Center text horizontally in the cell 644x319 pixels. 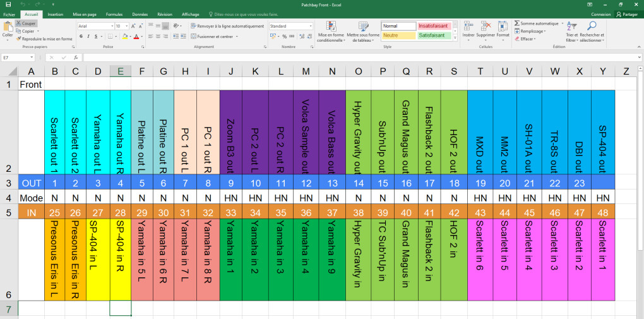(x=158, y=36)
